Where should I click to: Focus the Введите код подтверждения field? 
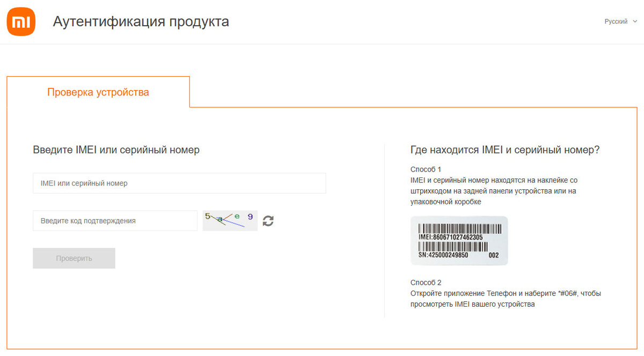(x=115, y=220)
